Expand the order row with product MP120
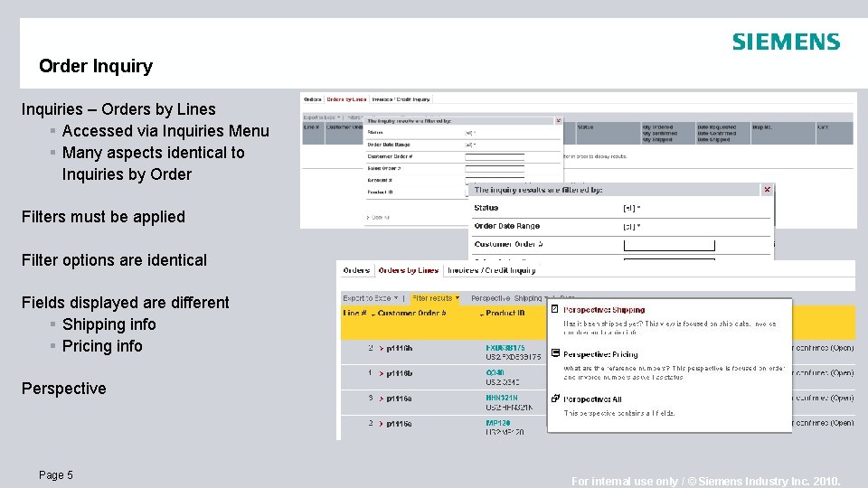 pos(382,424)
